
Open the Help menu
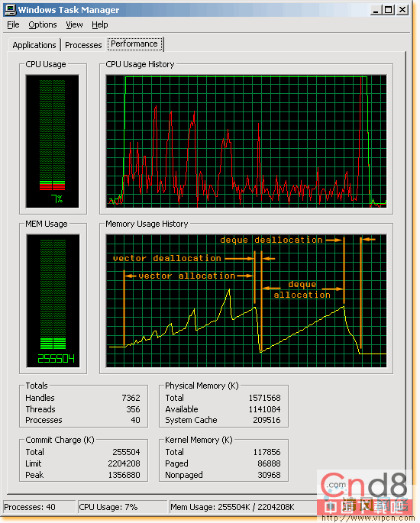click(100, 24)
